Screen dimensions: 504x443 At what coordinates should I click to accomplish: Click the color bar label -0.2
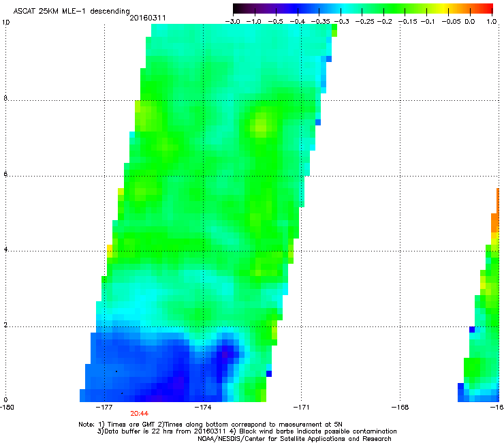pyautogui.click(x=384, y=22)
